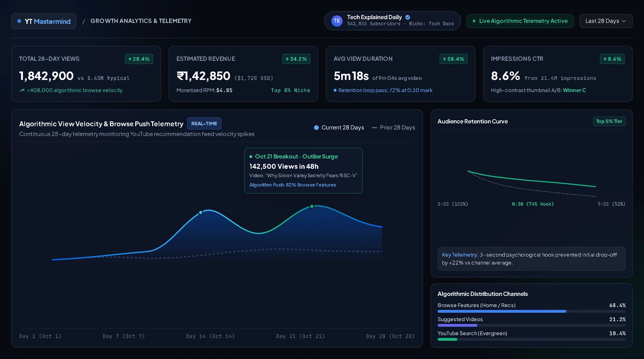The width and height of the screenshot is (644, 359).
Task: Select the blue data point on the velocity curve
Action: (201, 213)
